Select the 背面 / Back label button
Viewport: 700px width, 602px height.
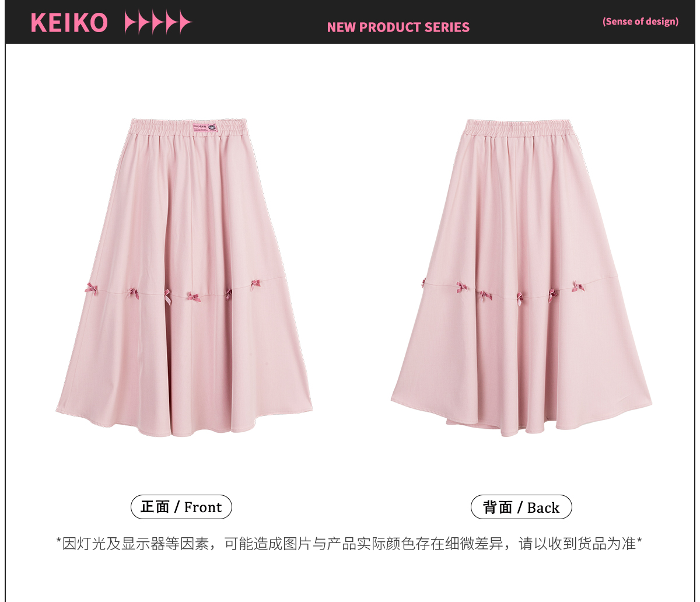(x=521, y=508)
